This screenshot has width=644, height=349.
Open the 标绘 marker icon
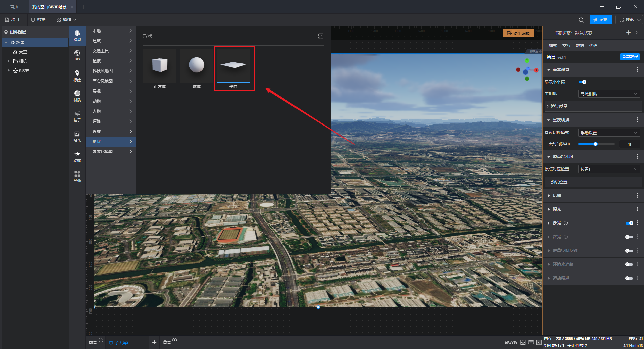77,76
